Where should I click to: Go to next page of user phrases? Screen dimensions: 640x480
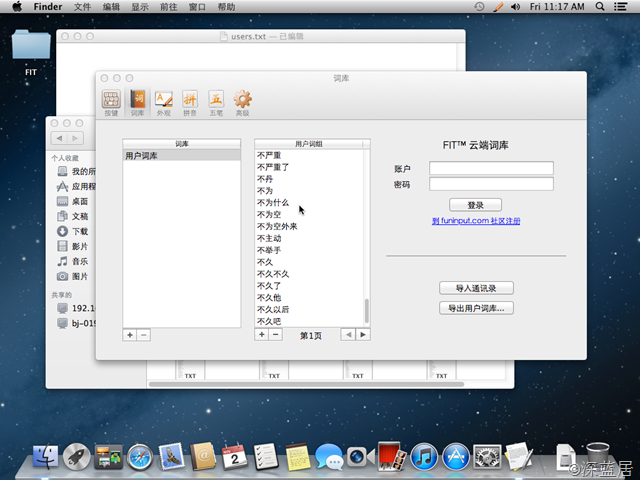[x=363, y=335]
